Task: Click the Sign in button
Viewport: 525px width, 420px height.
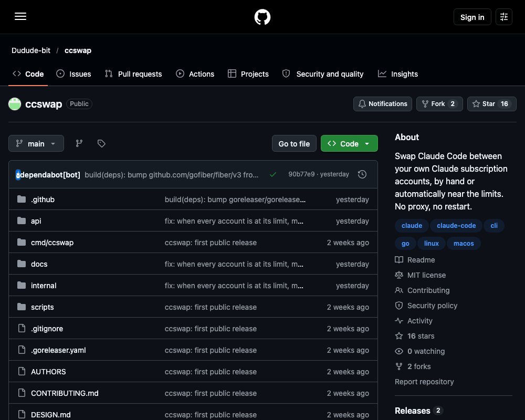Action: [x=472, y=17]
